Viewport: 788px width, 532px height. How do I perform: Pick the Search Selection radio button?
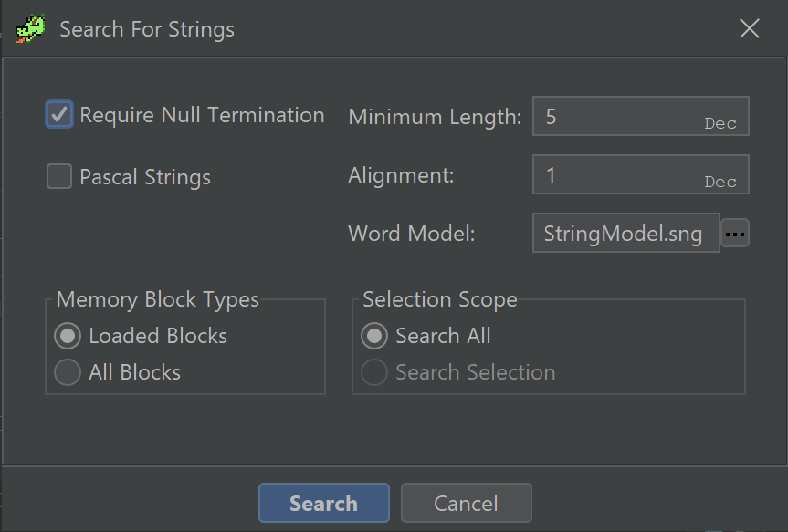(374, 372)
